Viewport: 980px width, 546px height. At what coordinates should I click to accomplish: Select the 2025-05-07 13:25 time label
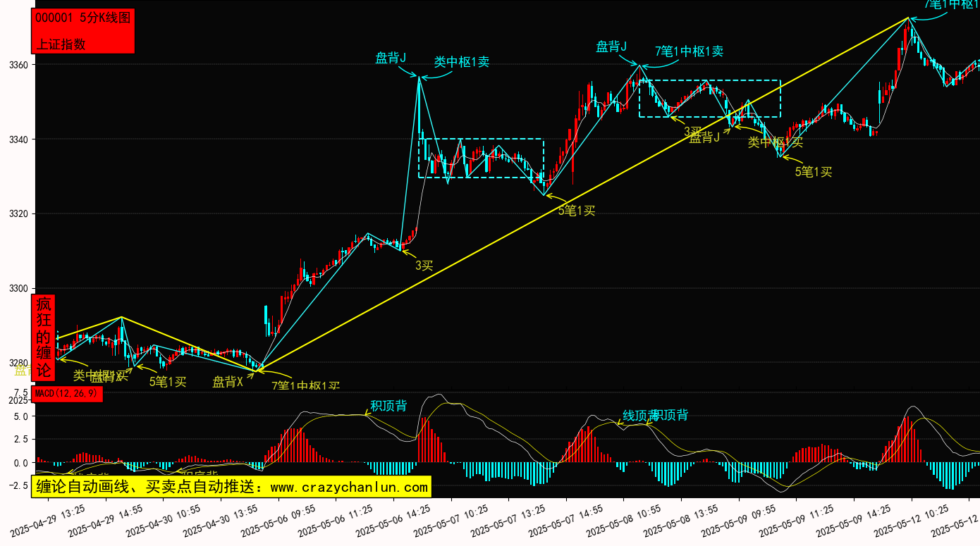(x=509, y=520)
